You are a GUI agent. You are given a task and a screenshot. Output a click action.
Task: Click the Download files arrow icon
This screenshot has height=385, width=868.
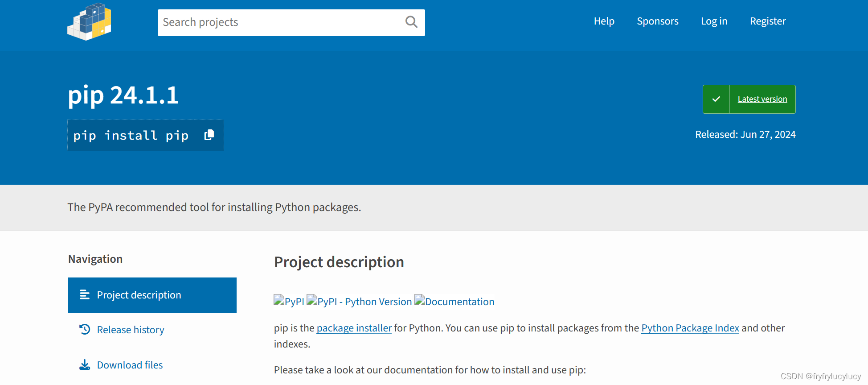pyautogui.click(x=85, y=365)
